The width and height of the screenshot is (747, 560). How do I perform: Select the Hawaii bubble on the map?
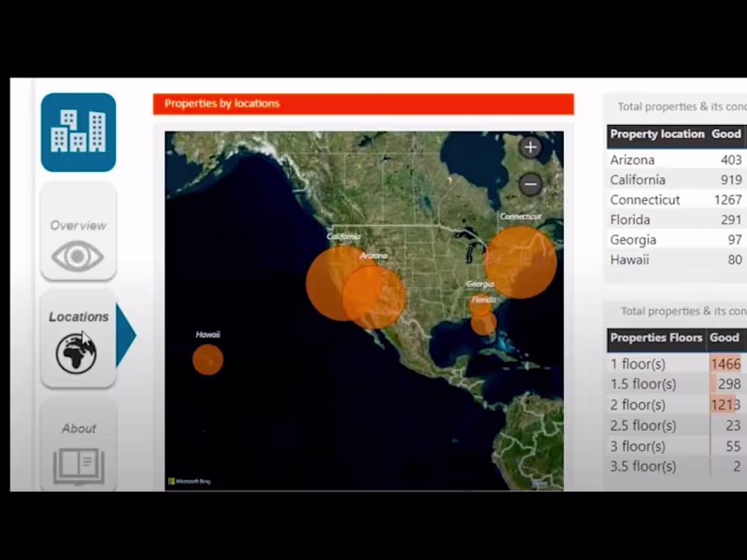click(x=208, y=359)
